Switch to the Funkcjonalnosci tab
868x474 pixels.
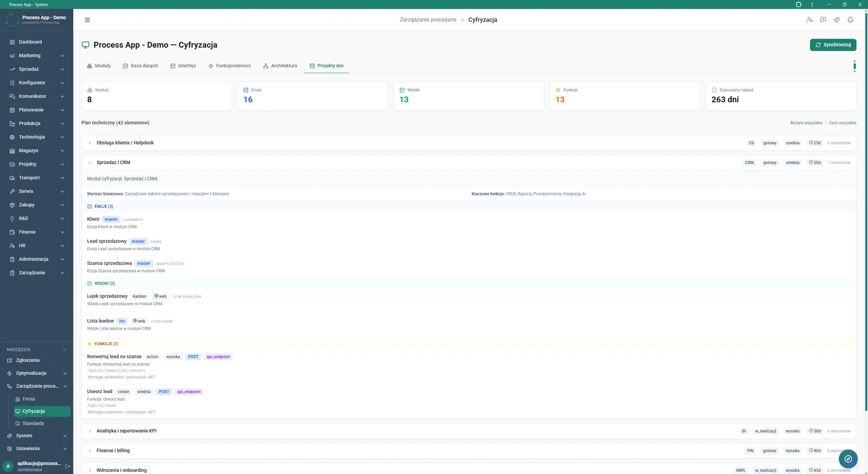tap(229, 66)
